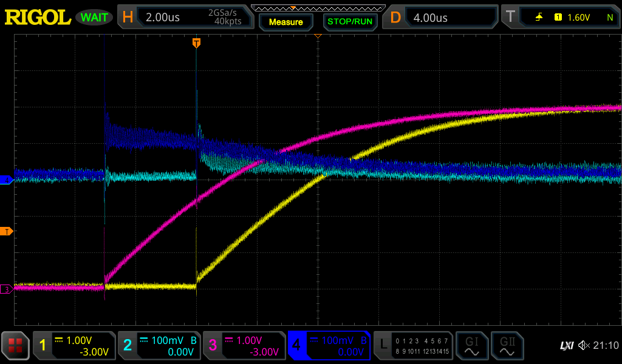This screenshot has height=364, width=622.
Task: Toggle channel 1 yellow button
Action: 74,346
